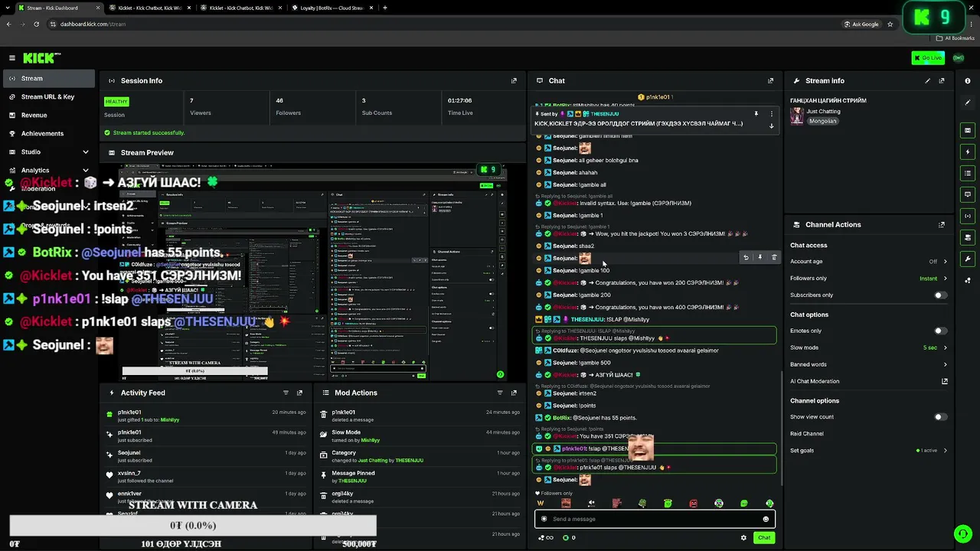Viewport: 980px width, 551px height.
Task: Reply to the hovered Seojunel message
Action: click(746, 258)
